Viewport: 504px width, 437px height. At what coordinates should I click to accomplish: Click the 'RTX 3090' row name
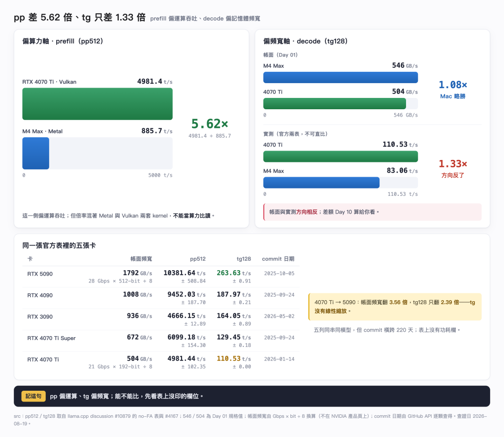pyautogui.click(x=40, y=317)
